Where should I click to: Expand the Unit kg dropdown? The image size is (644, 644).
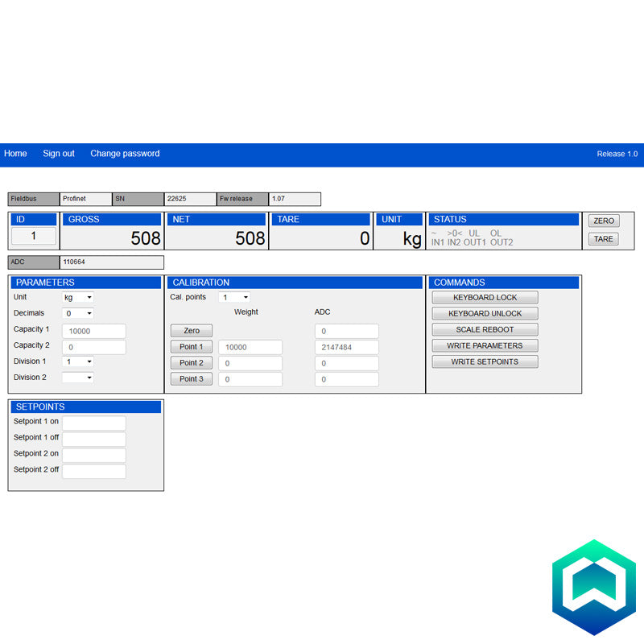[78, 298]
